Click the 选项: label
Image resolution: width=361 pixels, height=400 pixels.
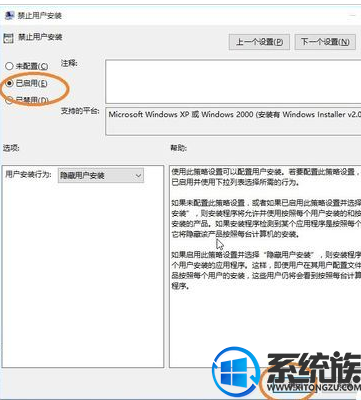tap(12, 148)
